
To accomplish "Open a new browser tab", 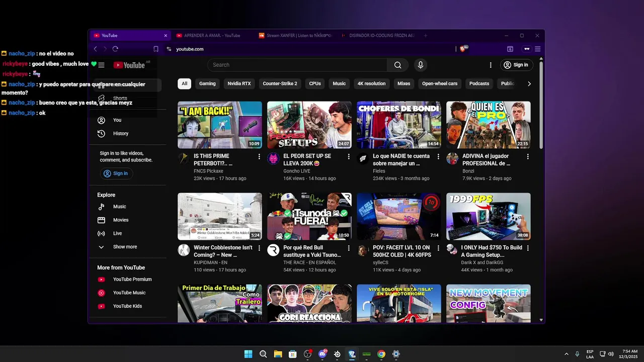I will pyautogui.click(x=426, y=36).
